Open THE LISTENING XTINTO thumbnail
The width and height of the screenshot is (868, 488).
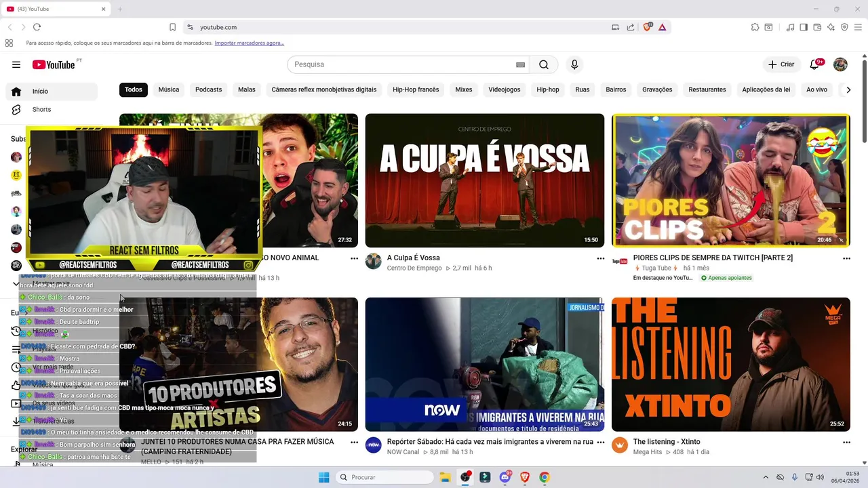tap(731, 364)
